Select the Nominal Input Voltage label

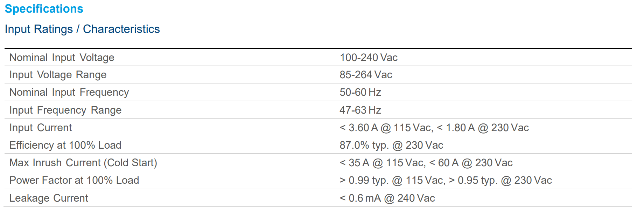tap(62, 58)
